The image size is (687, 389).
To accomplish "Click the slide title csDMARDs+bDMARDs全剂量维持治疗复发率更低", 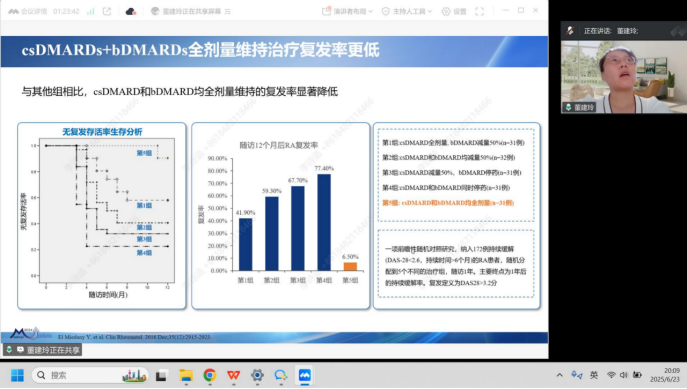I will 200,50.
